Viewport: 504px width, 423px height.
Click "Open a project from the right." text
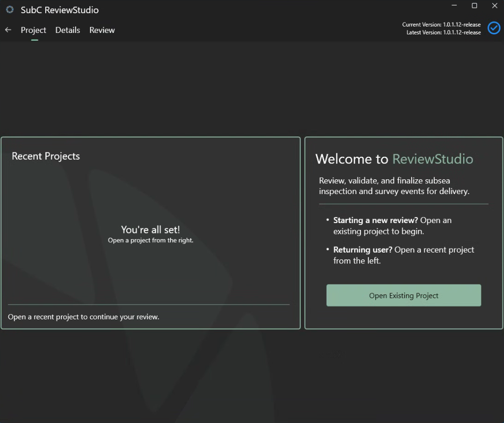(150, 240)
